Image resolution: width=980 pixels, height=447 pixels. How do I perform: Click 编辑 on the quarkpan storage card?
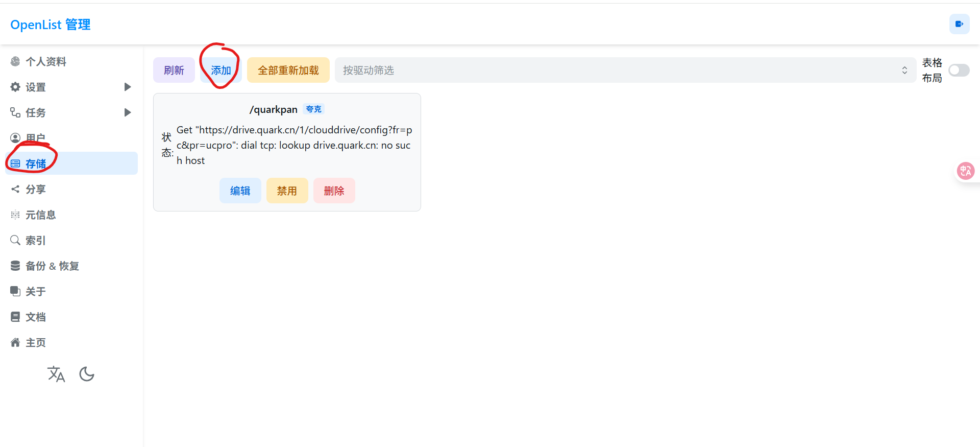tap(240, 191)
